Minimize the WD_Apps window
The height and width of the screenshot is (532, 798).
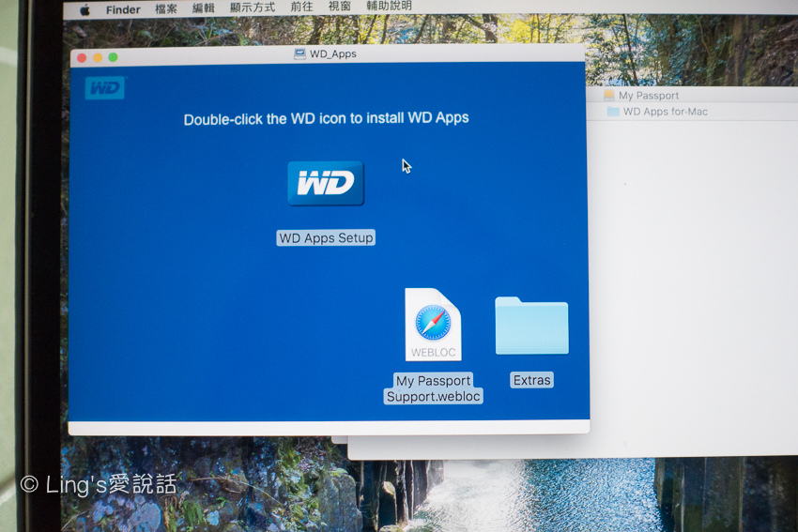coord(98,57)
